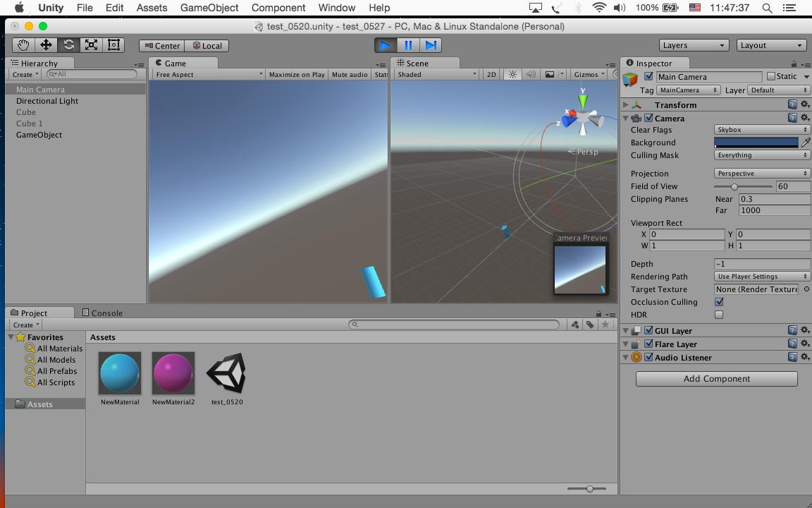Select the Rotate tool
Image resolution: width=812 pixels, height=508 pixels.
pyautogui.click(x=68, y=45)
